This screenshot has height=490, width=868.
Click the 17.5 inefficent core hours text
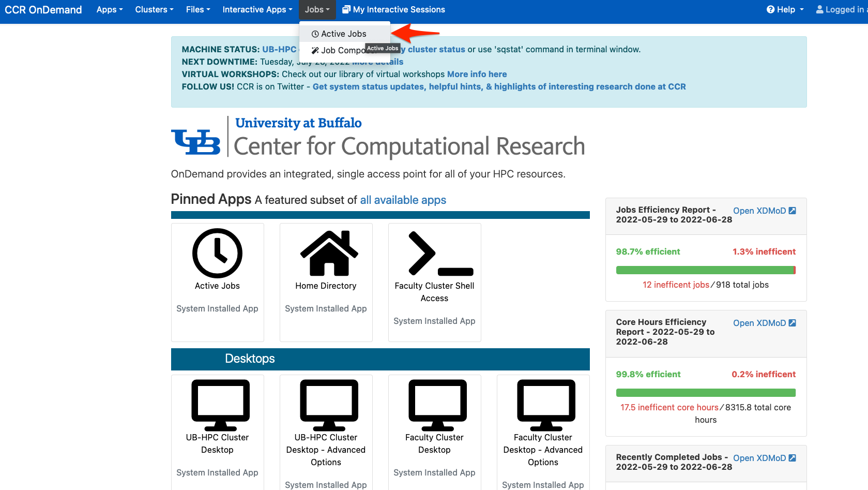[x=669, y=407]
